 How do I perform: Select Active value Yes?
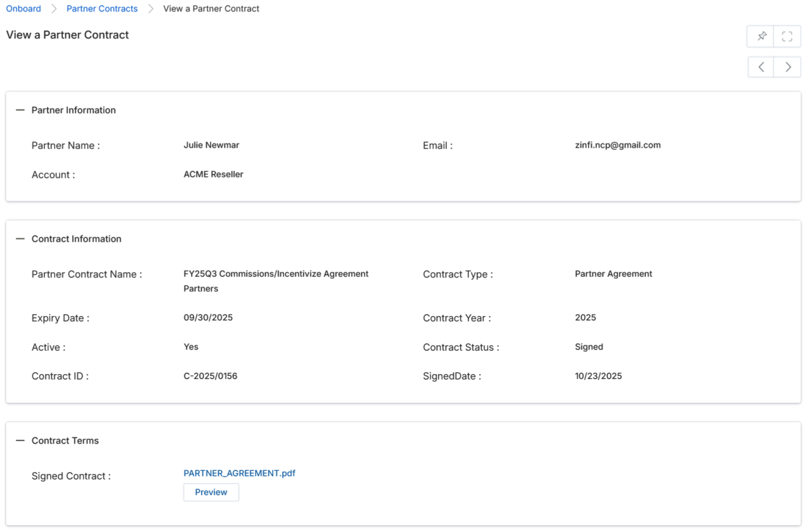click(191, 346)
